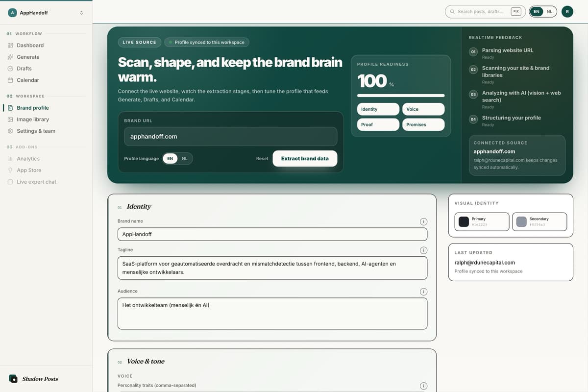Open the Settings & team gear icon
Screen dimensions: 588x392
(10, 131)
